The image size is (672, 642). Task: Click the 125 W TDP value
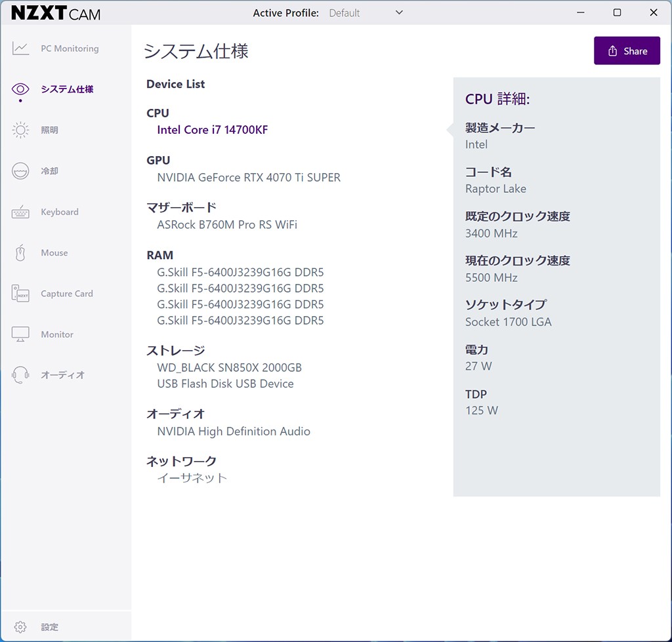482,411
